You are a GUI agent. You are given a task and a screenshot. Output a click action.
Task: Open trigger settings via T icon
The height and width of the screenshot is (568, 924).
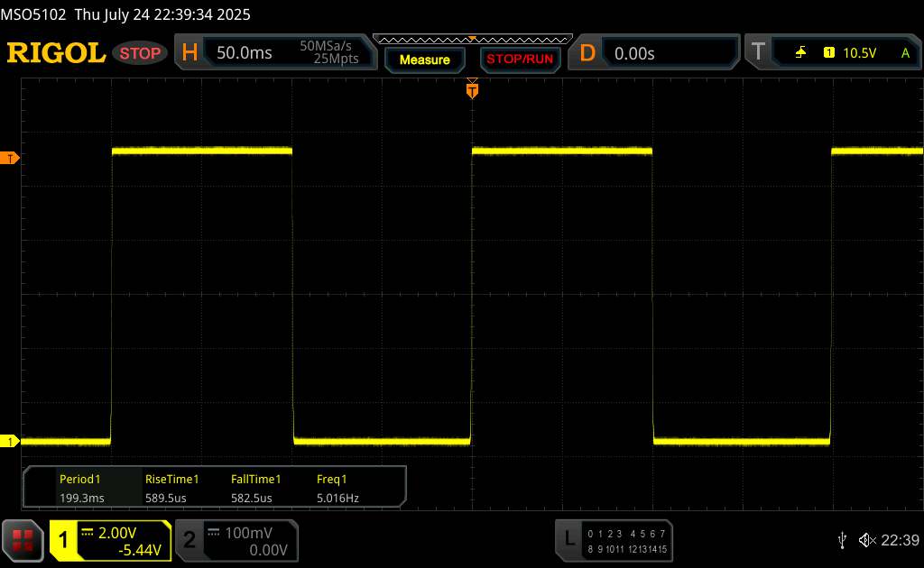[758, 53]
